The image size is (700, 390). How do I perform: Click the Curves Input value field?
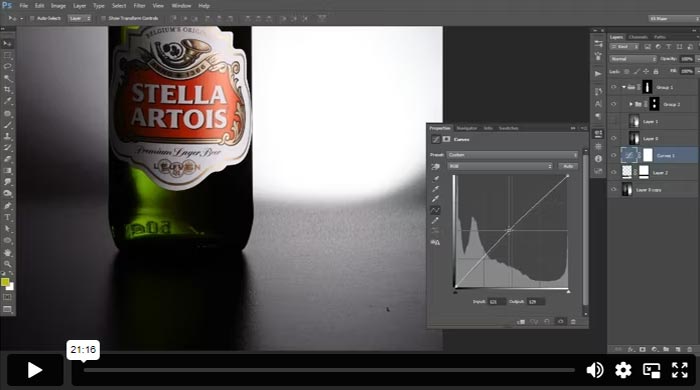tap(496, 302)
